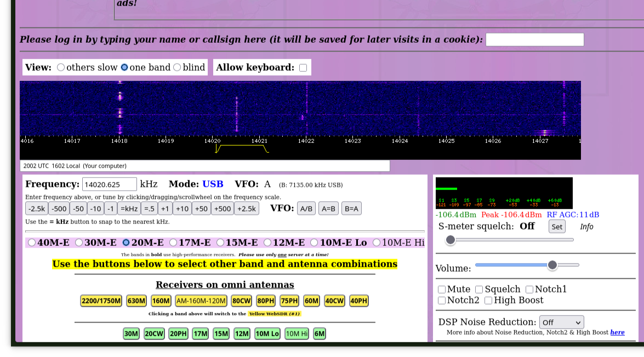644x357 pixels.
Task: Open the noise reduction info 'here' link
Action: pos(617,332)
